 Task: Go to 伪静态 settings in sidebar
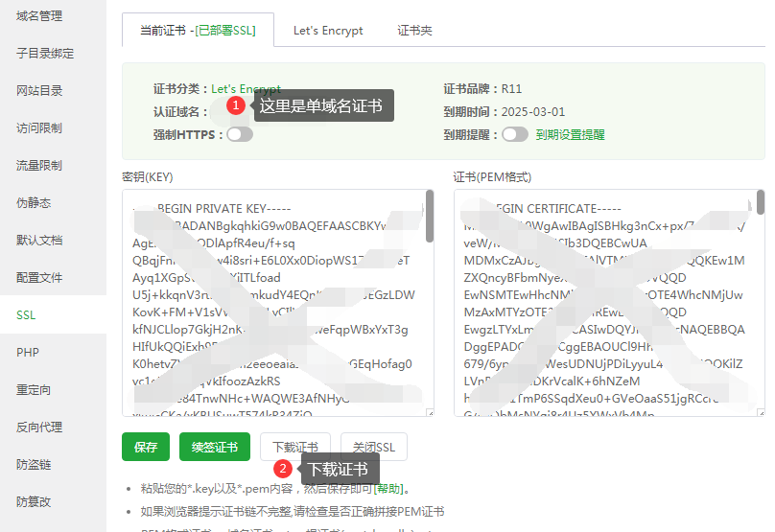34,203
